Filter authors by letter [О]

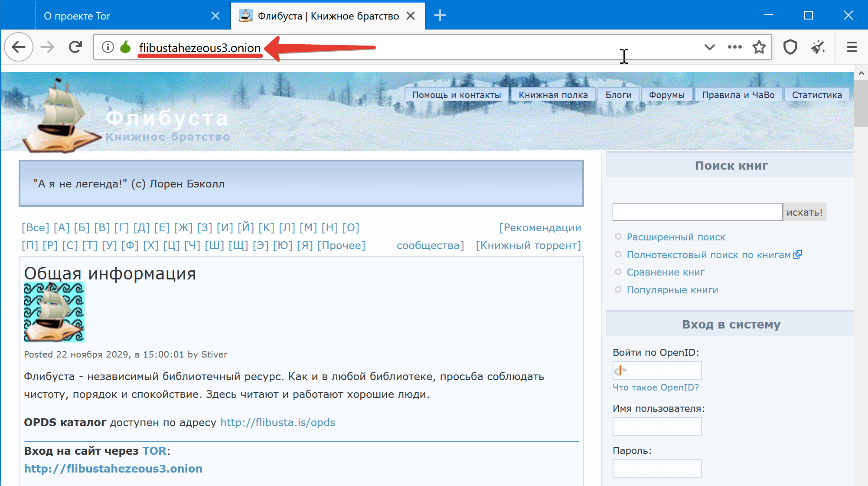[351, 227]
